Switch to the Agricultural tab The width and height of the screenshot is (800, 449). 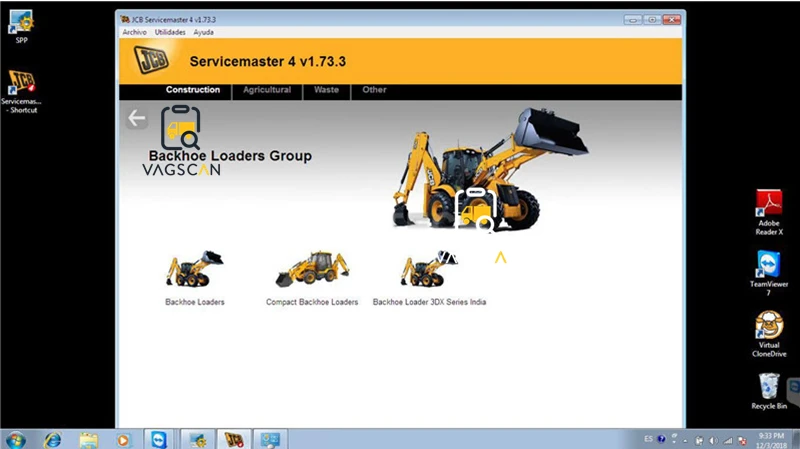(267, 90)
